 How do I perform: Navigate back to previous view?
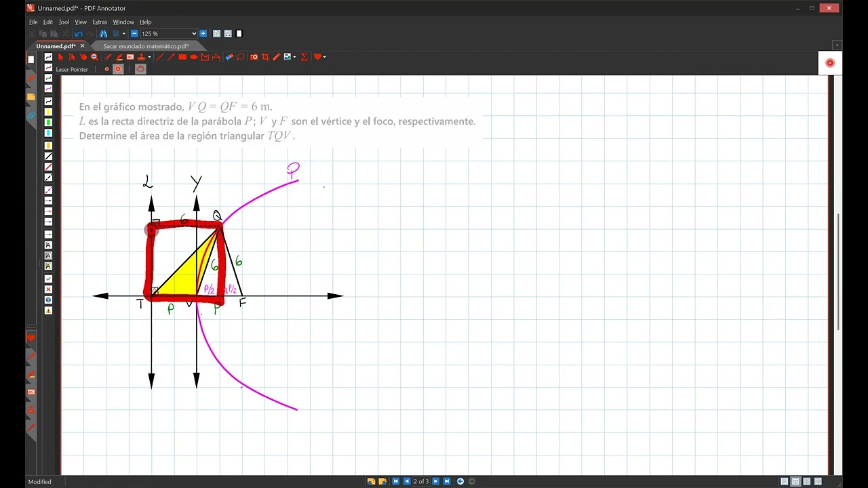460,481
